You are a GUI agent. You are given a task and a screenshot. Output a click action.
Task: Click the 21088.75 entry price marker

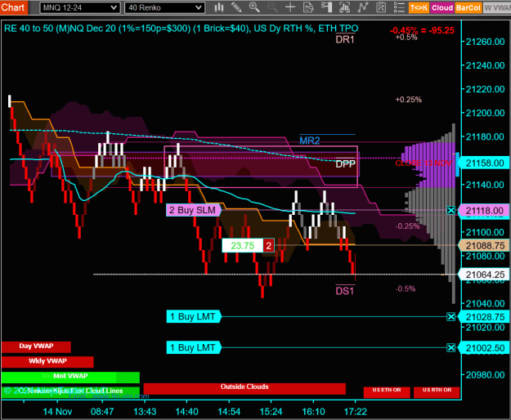point(484,245)
